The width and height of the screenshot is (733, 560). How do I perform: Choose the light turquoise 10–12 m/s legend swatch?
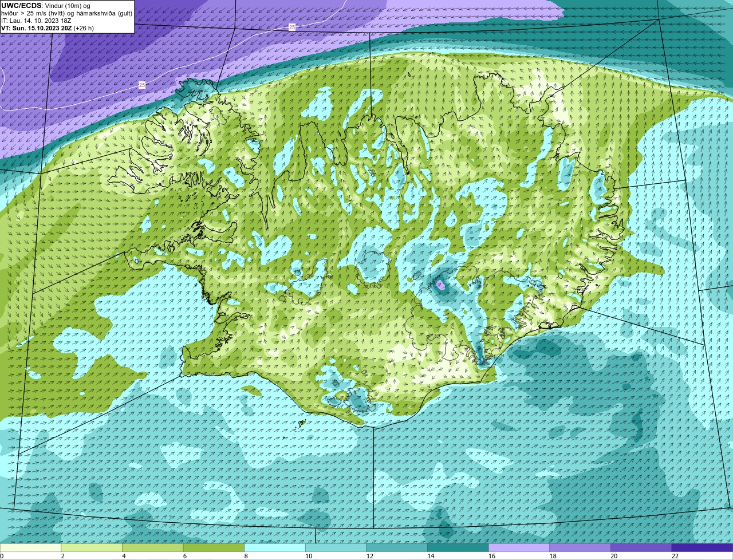[x=336, y=547]
